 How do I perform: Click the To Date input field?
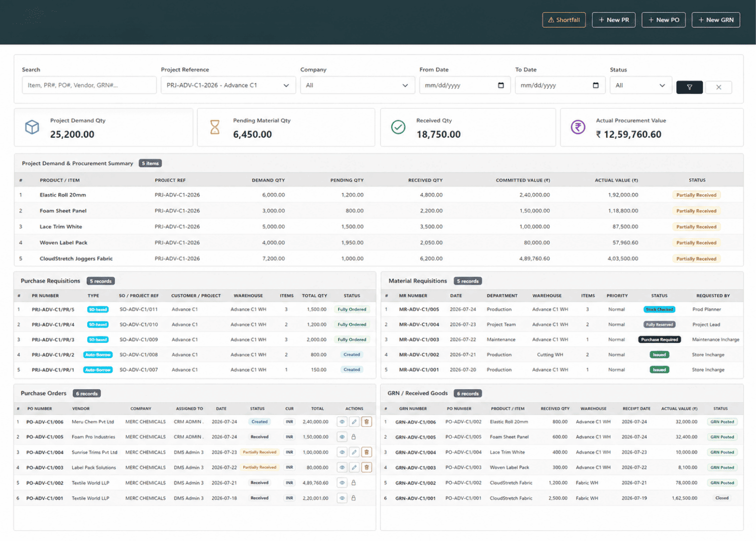point(560,85)
